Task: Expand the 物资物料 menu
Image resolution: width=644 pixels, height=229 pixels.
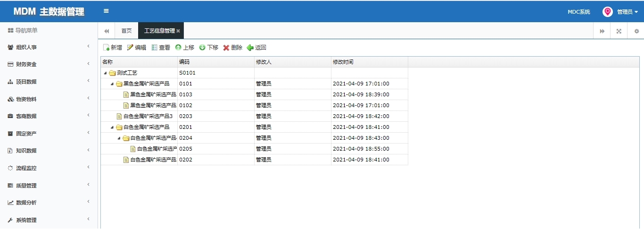Action: [49, 99]
